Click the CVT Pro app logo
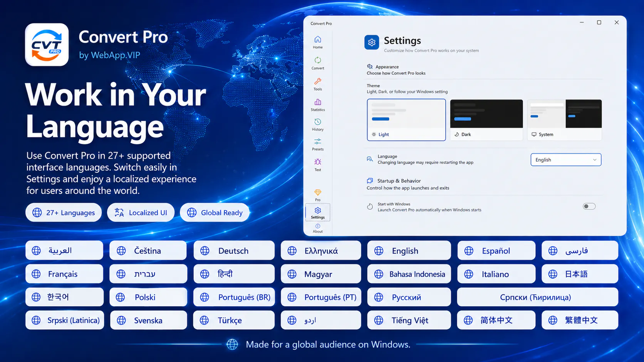Screen dimensions: 644x362 pos(47,45)
